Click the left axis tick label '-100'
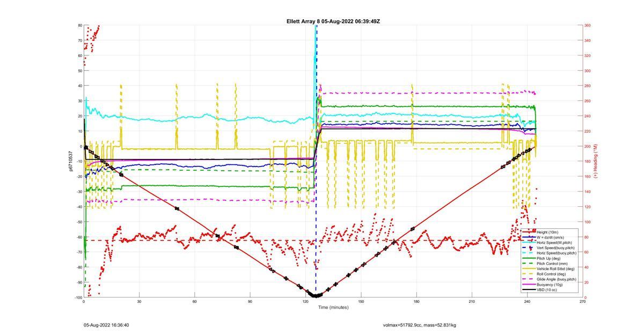Image resolution: width=644 pixels, height=334 pixels. tap(78, 297)
